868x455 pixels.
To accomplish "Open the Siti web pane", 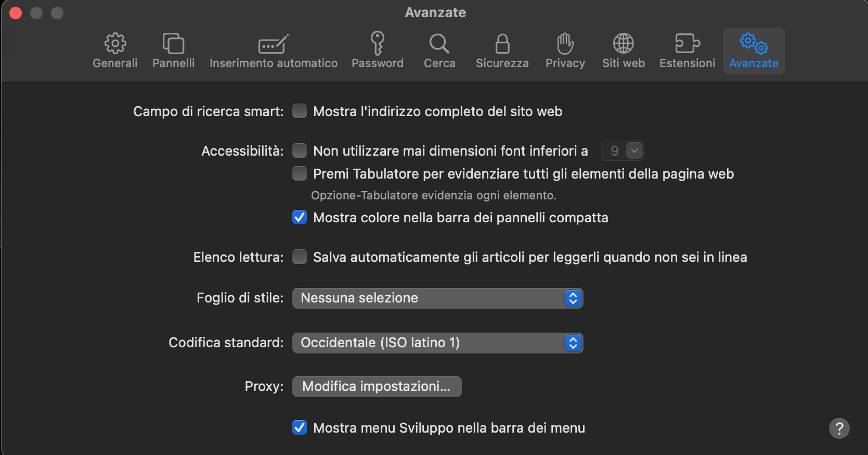I will click(623, 49).
